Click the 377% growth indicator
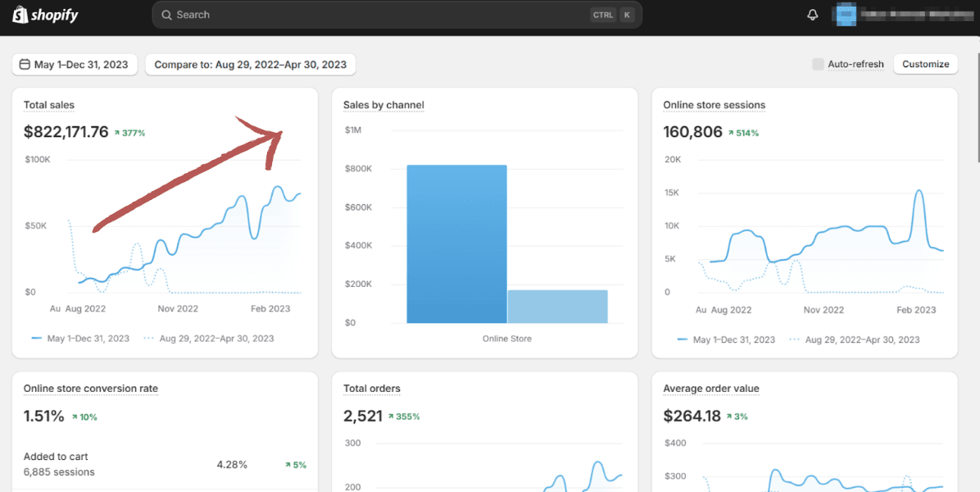Image resolution: width=980 pixels, height=492 pixels. tap(129, 133)
